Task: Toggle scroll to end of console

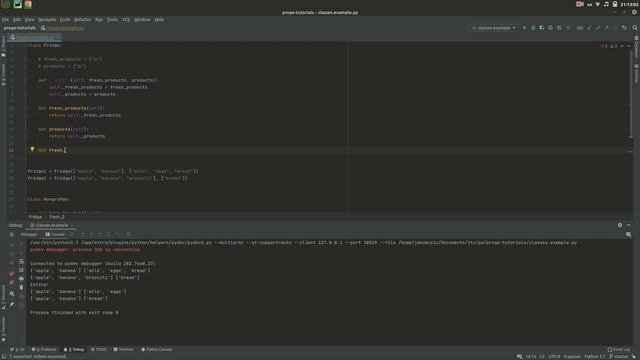Action: [21, 270]
